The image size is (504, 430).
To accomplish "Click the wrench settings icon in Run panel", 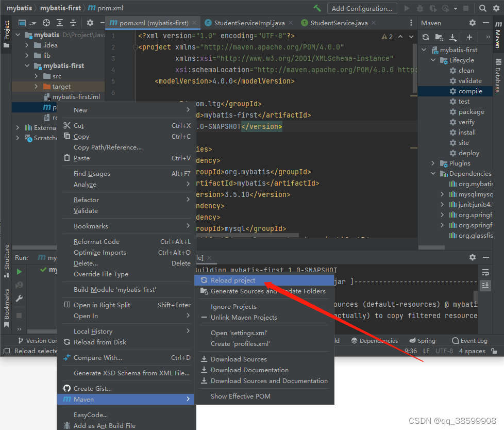I will click(18, 298).
